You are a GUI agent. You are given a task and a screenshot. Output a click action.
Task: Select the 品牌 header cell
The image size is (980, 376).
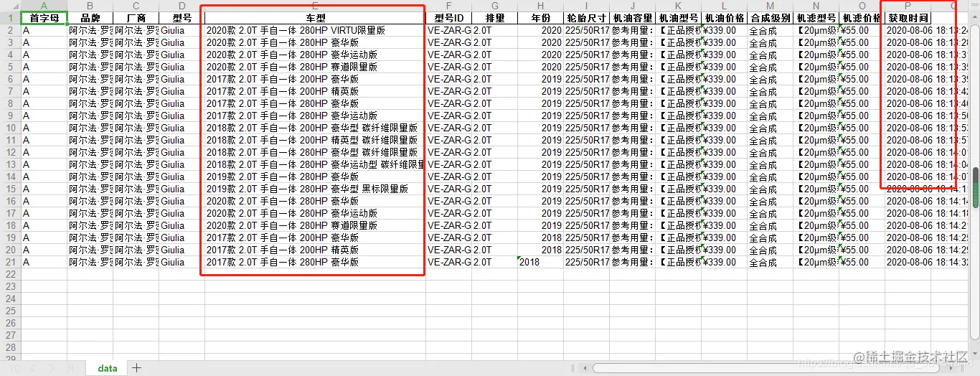coord(90,18)
